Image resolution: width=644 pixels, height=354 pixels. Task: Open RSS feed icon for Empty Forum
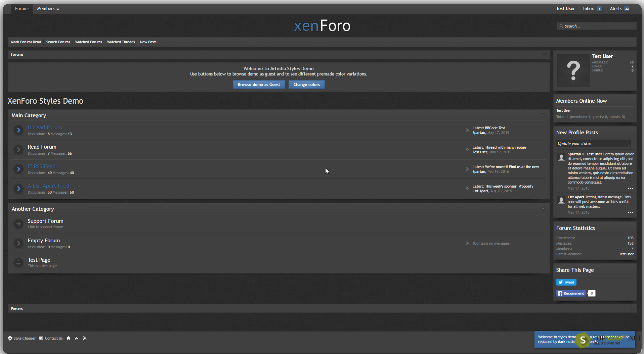(x=467, y=243)
